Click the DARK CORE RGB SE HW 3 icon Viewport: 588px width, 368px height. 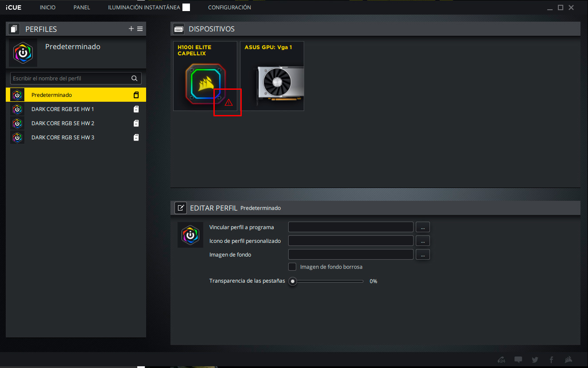coord(17,137)
